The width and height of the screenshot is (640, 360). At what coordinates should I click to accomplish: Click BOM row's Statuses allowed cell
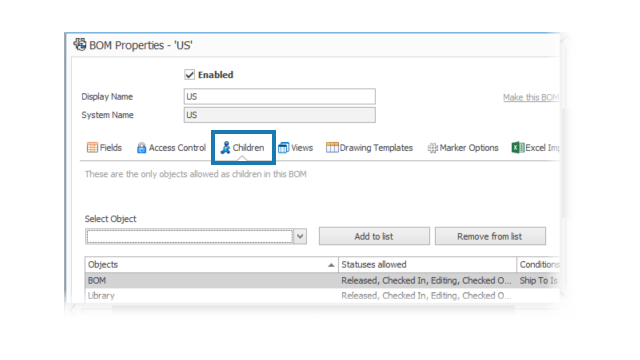point(427,280)
